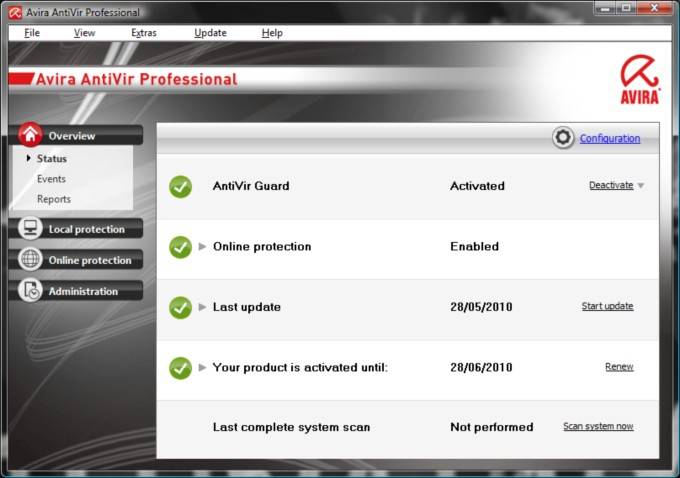Click the AntiVir Guard green checkmark icon

[180, 186]
